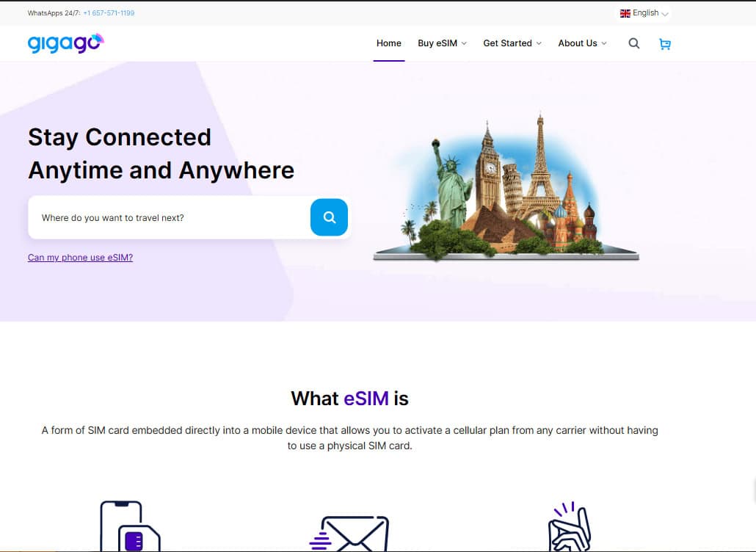756x552 pixels.
Task: Go to the Home tab
Action: [388, 43]
